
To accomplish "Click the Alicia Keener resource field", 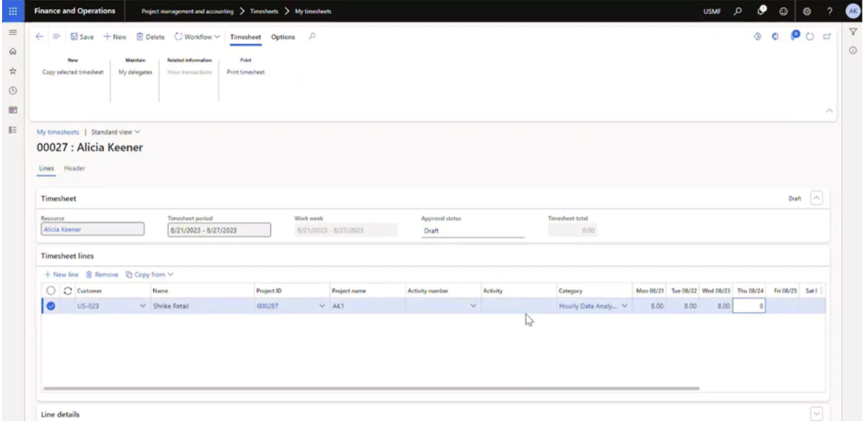I will (92, 230).
